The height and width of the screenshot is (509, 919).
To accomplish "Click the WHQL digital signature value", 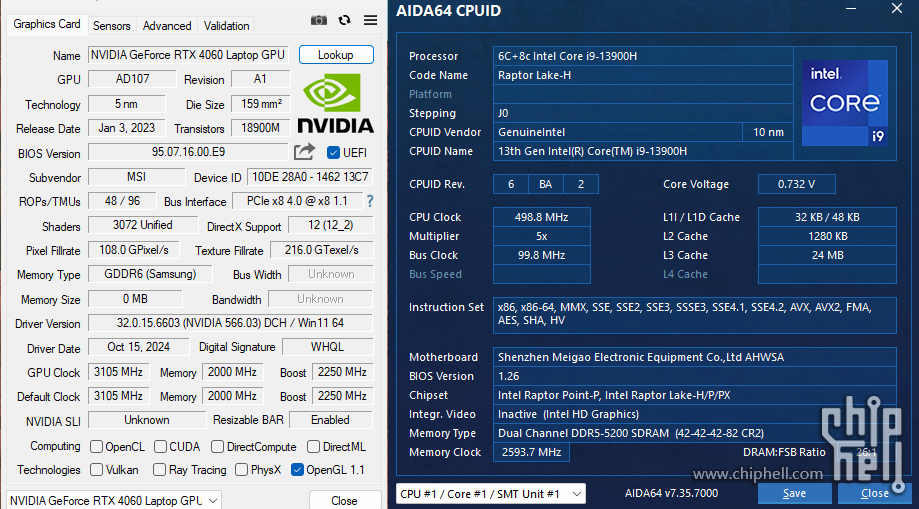I will [327, 347].
